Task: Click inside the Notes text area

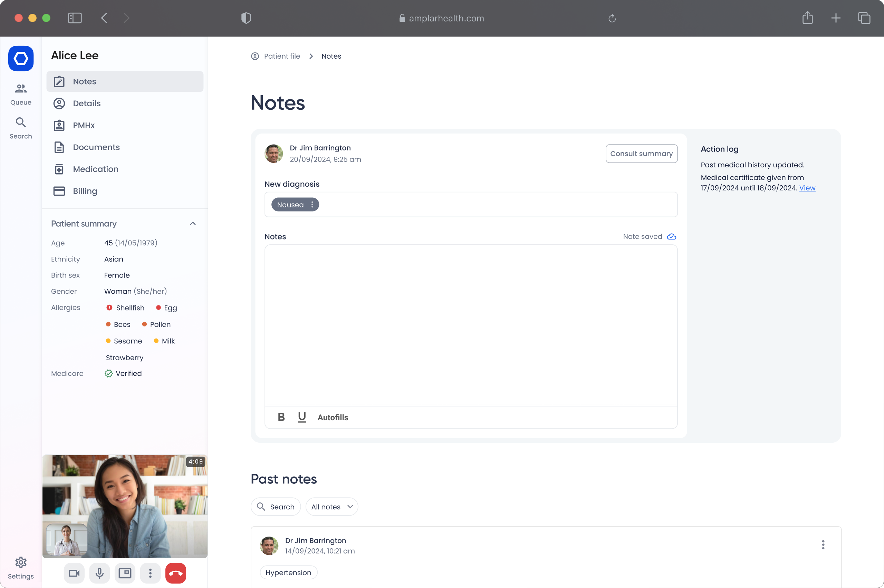Action: pos(471,325)
